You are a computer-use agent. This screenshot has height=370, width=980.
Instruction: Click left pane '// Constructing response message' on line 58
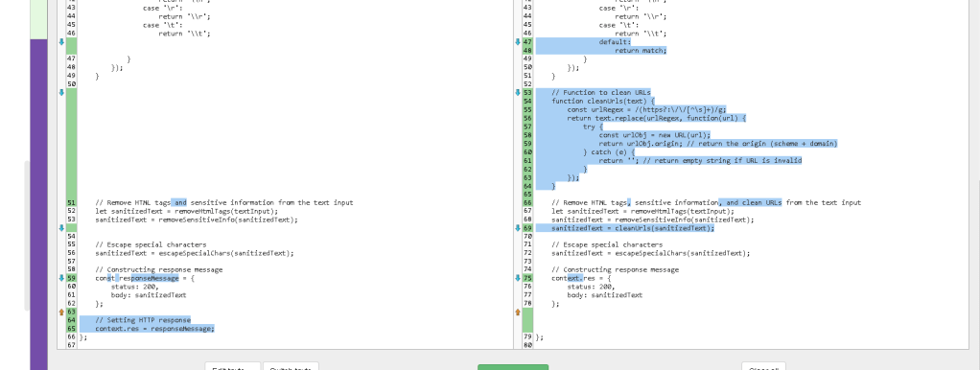159,270
